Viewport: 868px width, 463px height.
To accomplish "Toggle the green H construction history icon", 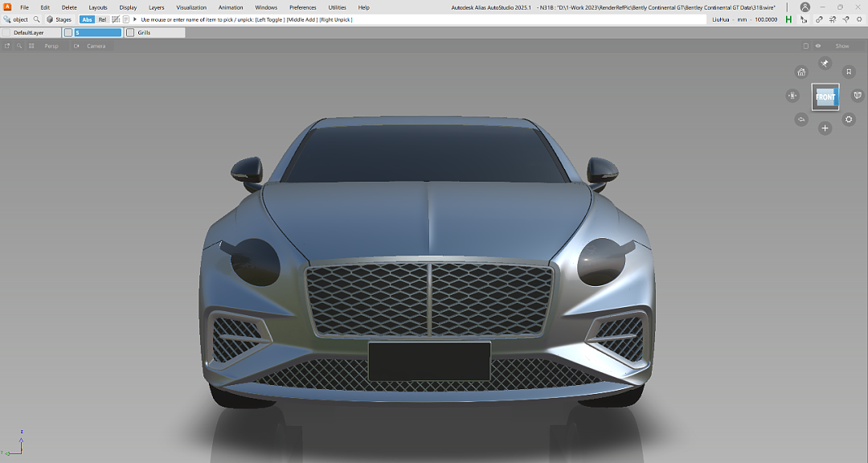I will (x=788, y=19).
